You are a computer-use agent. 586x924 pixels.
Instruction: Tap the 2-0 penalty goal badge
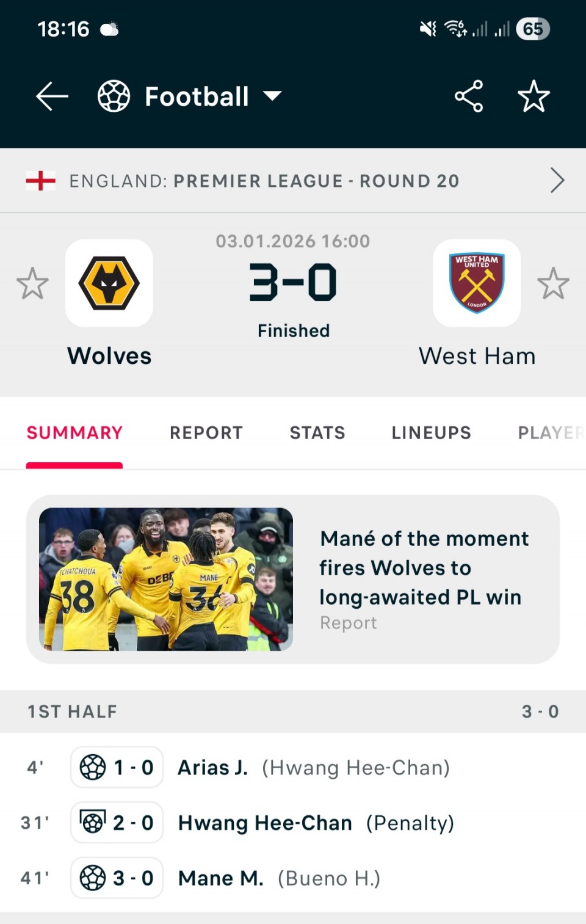(x=117, y=823)
